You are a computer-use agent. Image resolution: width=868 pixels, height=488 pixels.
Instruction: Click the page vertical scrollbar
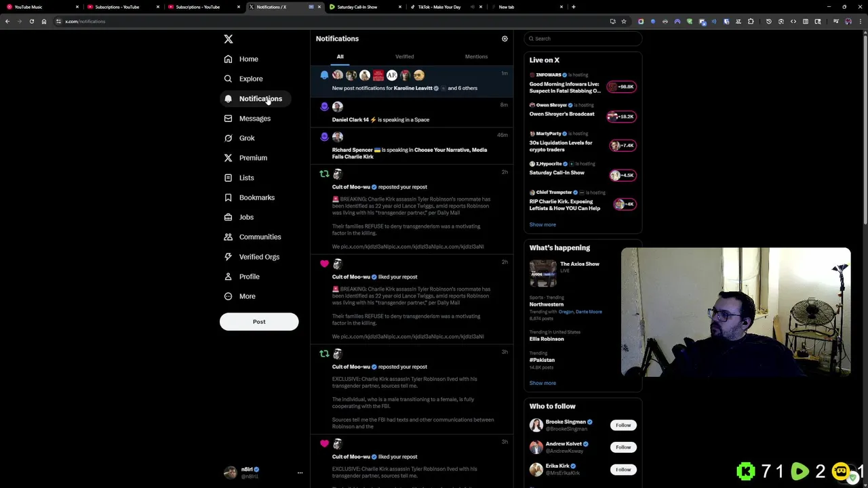pyautogui.click(x=865, y=129)
